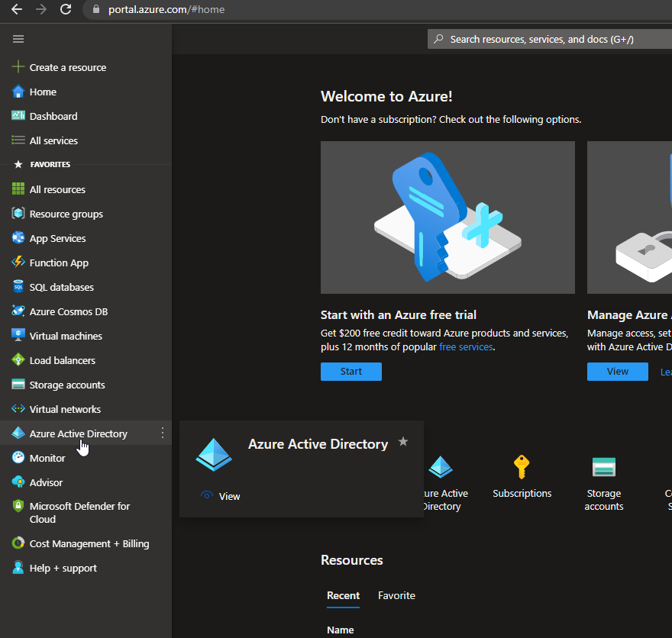Select the Recent tab under Resources

pos(343,595)
